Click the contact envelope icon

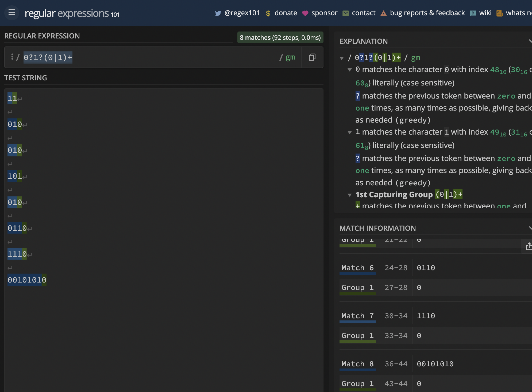click(345, 13)
